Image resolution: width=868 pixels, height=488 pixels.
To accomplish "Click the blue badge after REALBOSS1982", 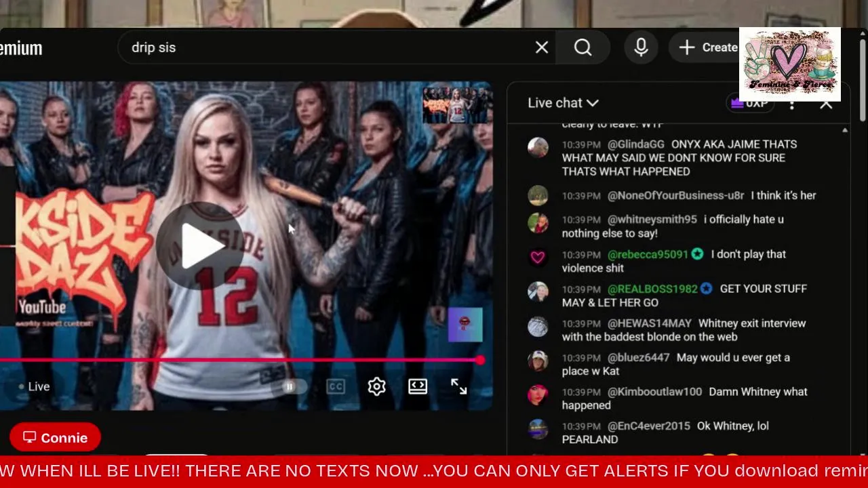I will click(x=706, y=289).
